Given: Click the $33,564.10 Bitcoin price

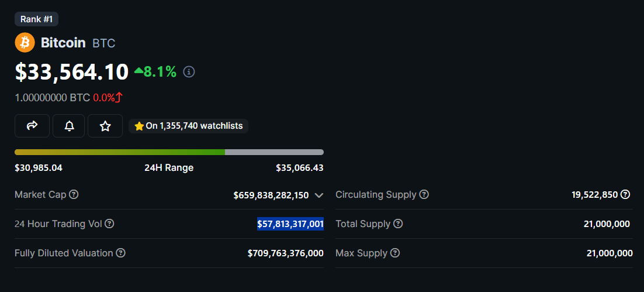Looking at the screenshot, I should point(72,72).
